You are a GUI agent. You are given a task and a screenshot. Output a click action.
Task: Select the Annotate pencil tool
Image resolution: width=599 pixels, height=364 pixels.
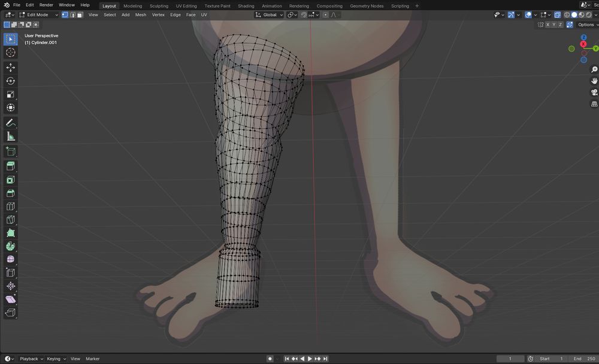click(11, 123)
